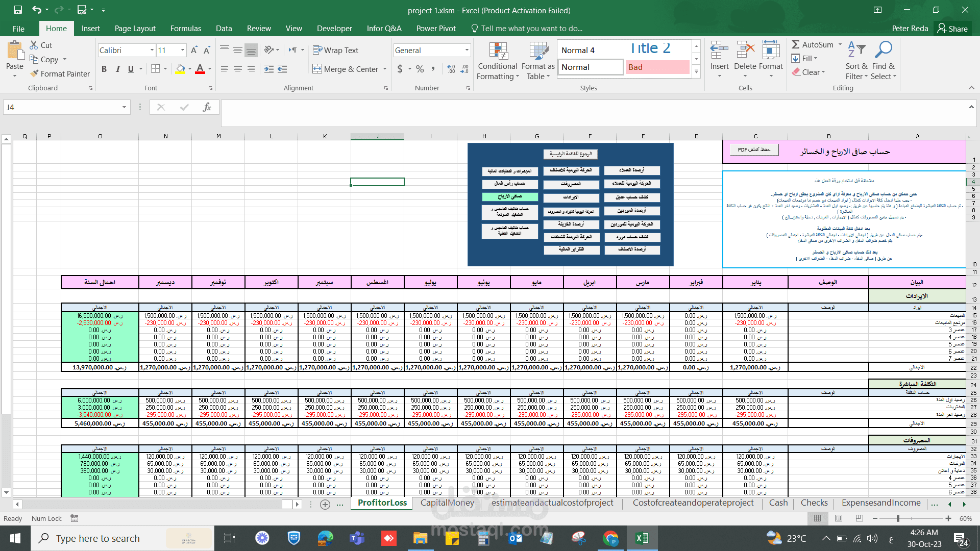The image size is (980, 551).
Task: Click the Percent Style icon
Action: (420, 69)
